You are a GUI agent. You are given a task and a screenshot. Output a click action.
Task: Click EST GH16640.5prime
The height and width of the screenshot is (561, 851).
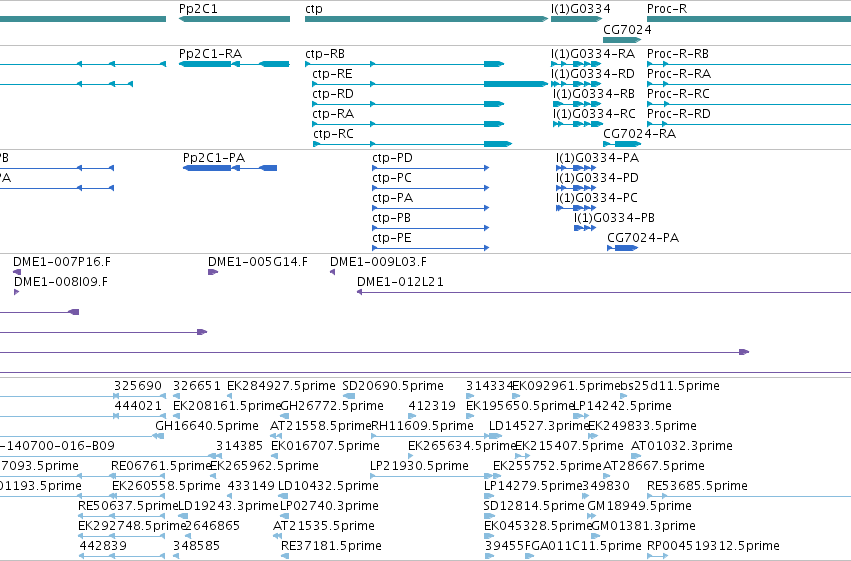pos(159,436)
